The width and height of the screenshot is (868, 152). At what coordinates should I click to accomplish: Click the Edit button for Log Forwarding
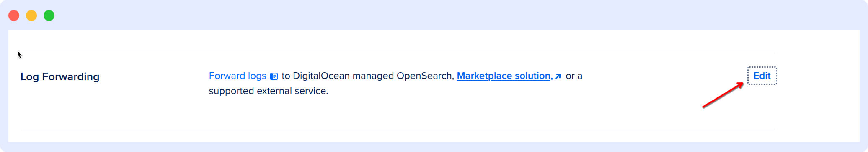[x=762, y=76]
